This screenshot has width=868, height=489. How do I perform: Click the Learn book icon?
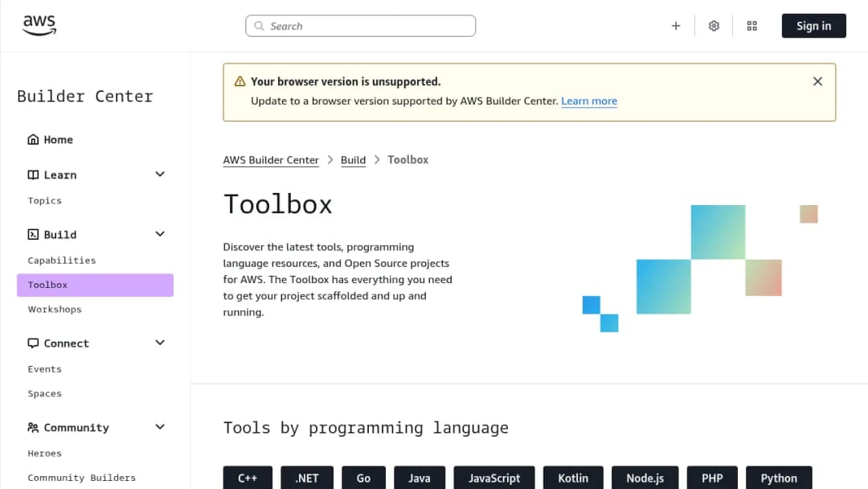click(x=33, y=175)
